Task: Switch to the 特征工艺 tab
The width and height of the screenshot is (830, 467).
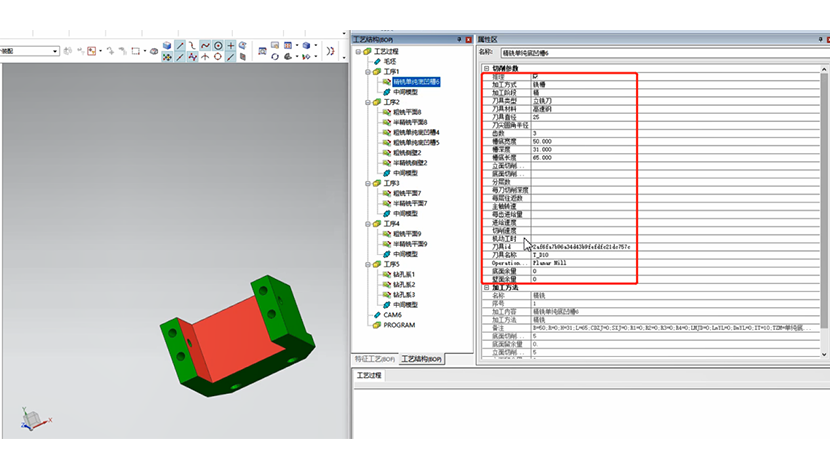Action: [x=375, y=359]
